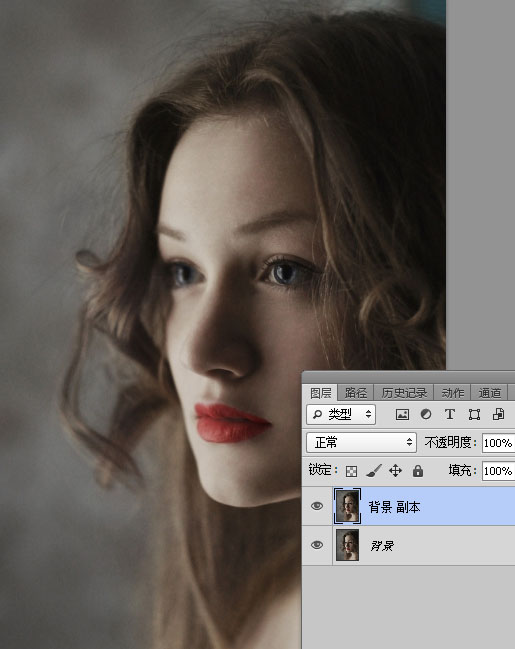Click the 不透明度 value field
This screenshot has height=649, width=515.
click(x=498, y=443)
